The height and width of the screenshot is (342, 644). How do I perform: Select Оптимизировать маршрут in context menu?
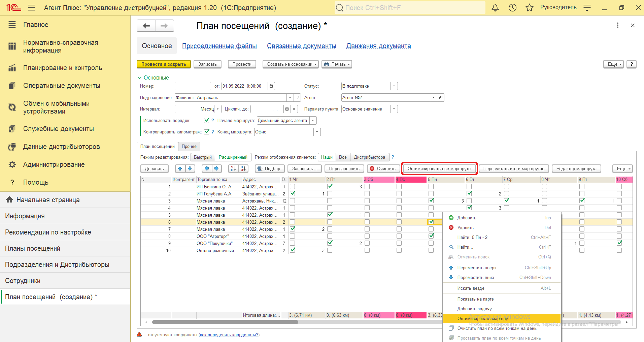pyautogui.click(x=502, y=318)
